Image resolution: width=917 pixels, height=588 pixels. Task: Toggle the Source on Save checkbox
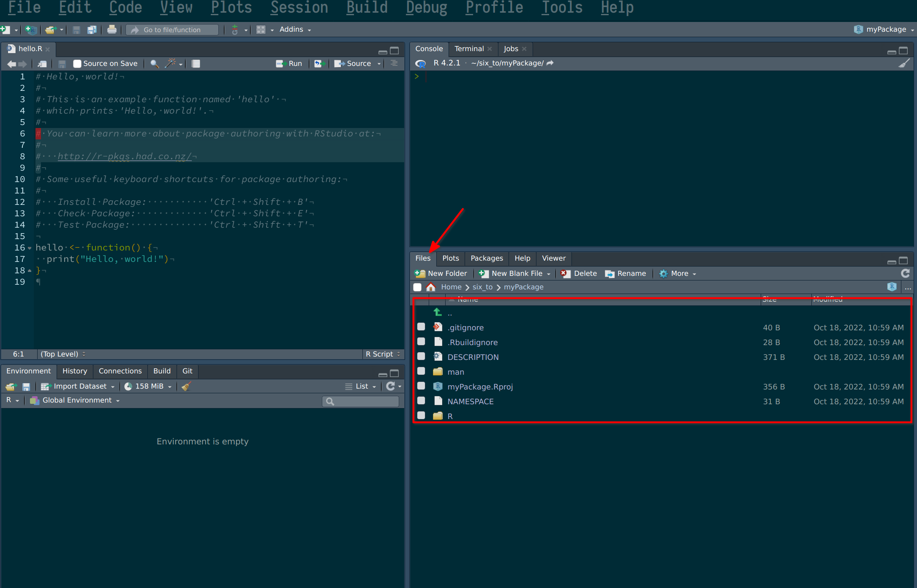click(x=77, y=64)
